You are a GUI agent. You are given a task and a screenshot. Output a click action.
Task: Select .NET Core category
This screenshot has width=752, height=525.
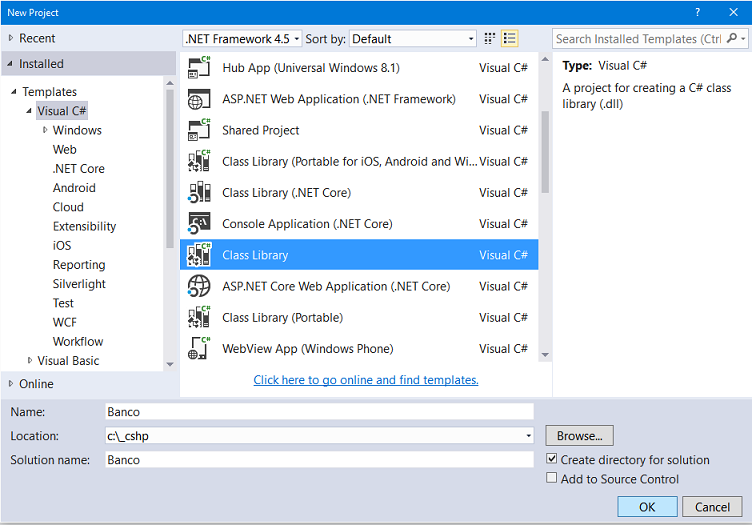click(x=79, y=169)
